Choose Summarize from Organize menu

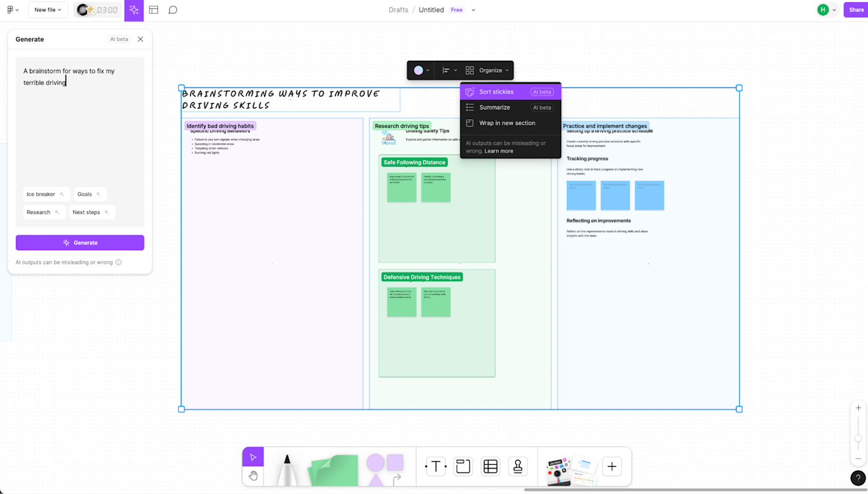(510, 107)
